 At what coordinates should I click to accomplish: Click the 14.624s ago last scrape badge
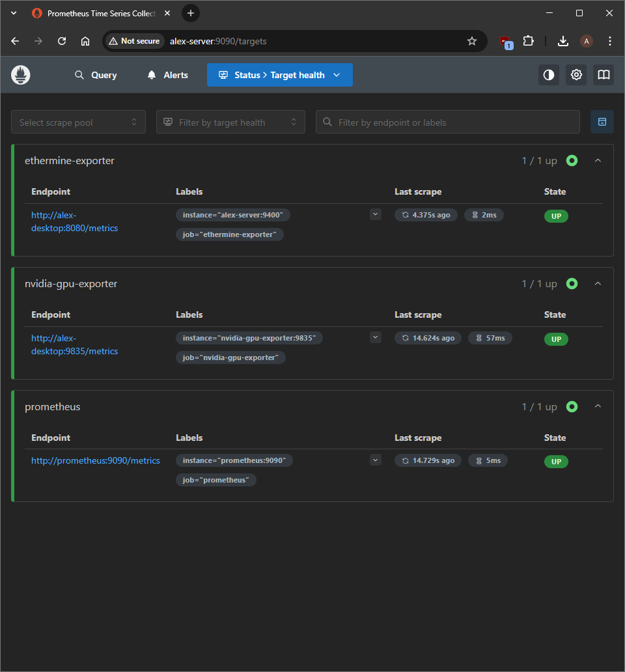428,338
